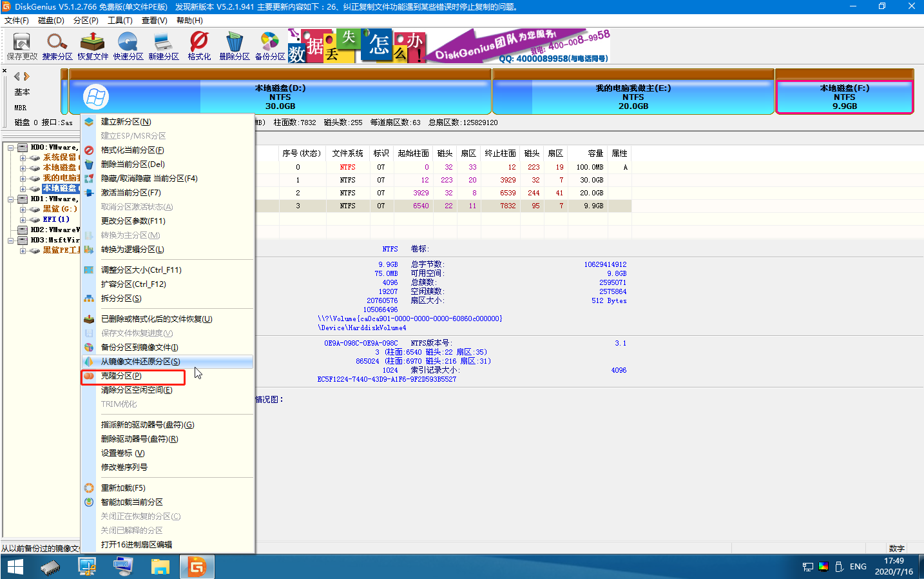The image size is (924, 579).
Task: Choose 备份分区到镜像文件(I)
Action: (x=168, y=348)
